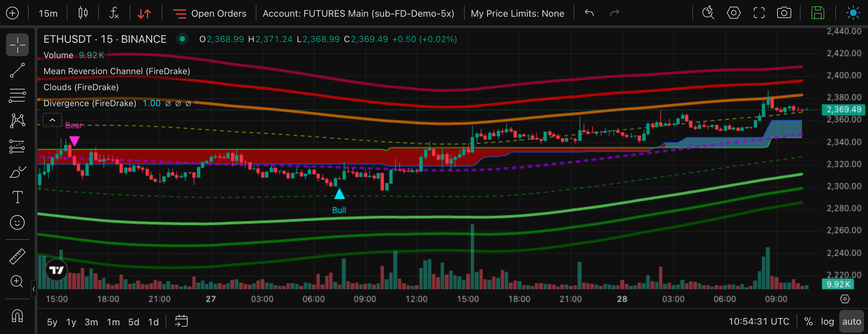The width and height of the screenshot is (868, 334).
Task: Click My Price Limits: None
Action: [x=517, y=13]
